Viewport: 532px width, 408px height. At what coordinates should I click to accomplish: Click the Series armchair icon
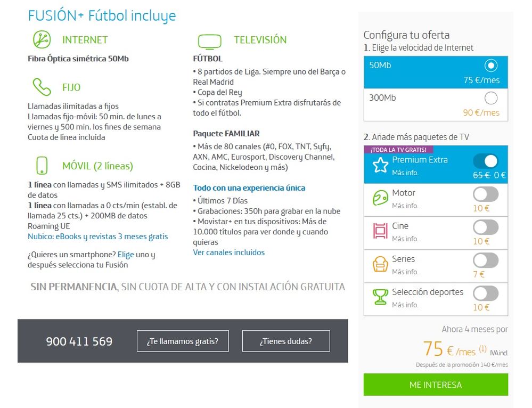(x=380, y=264)
